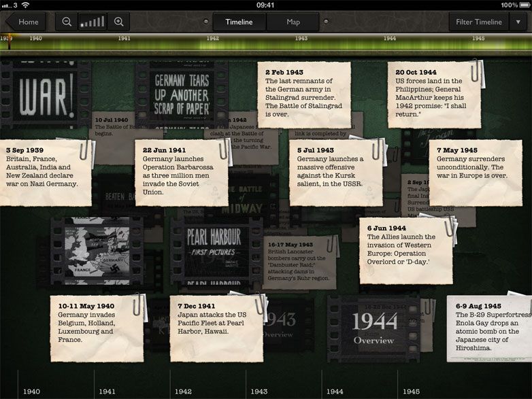Open the Filter Timeline button

[x=479, y=22]
